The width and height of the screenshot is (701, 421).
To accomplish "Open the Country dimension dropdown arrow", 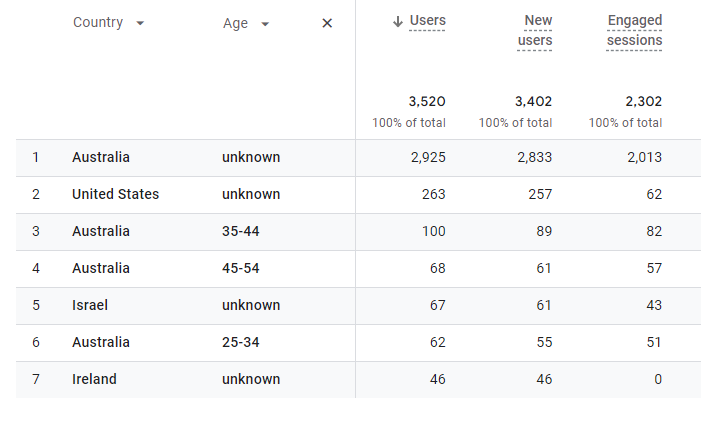I will pyautogui.click(x=140, y=23).
